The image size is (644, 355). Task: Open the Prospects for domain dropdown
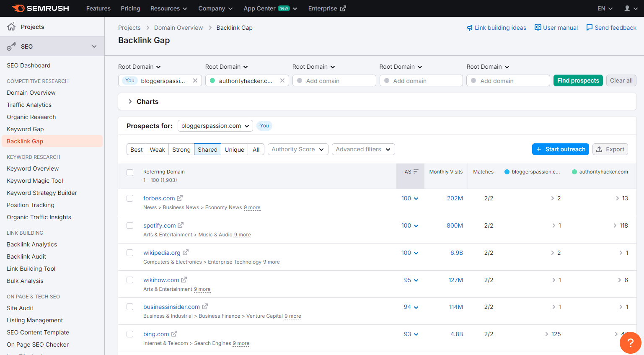(x=215, y=125)
